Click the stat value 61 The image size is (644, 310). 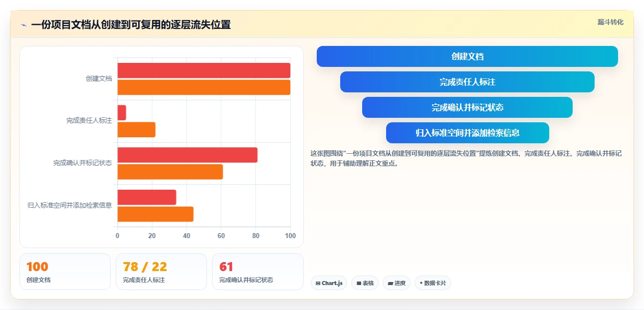(x=226, y=267)
